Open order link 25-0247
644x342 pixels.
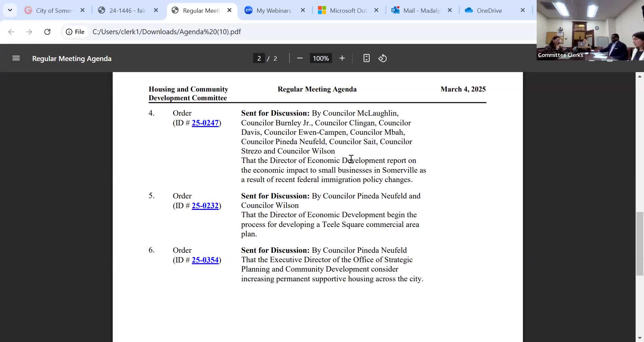pos(205,123)
